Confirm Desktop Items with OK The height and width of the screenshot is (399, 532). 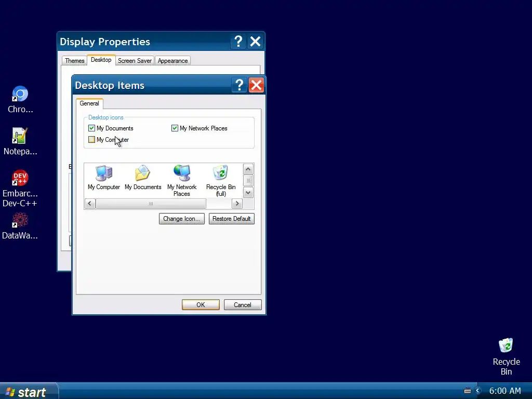tap(201, 304)
